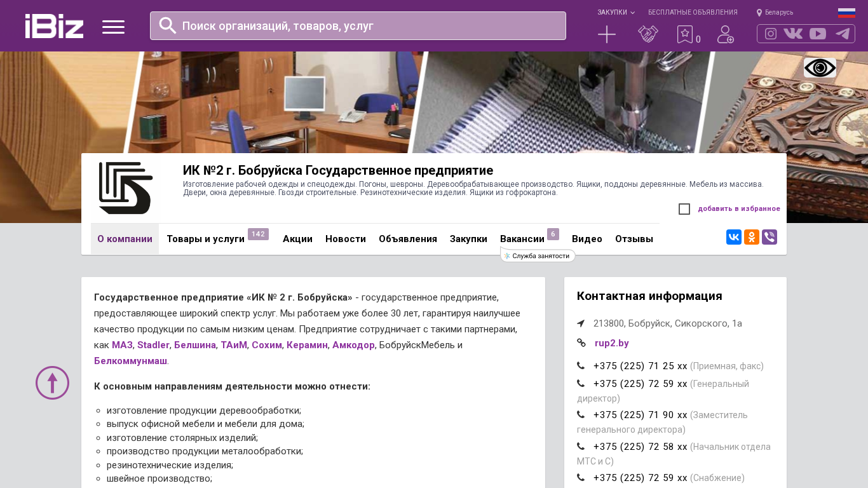Click the link chain icon beside rup2.by
868x488 pixels.
(x=581, y=343)
